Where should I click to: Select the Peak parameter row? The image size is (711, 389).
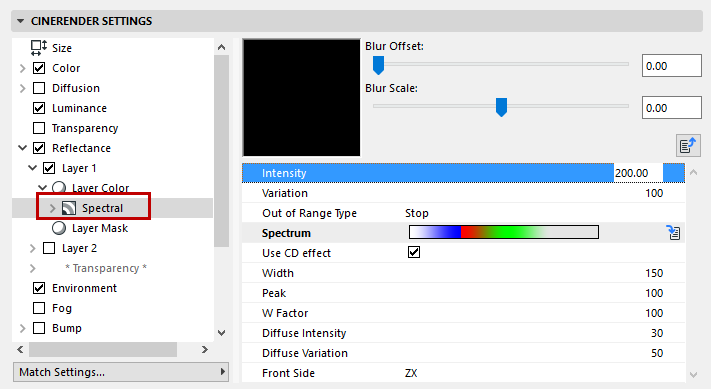(x=463, y=293)
